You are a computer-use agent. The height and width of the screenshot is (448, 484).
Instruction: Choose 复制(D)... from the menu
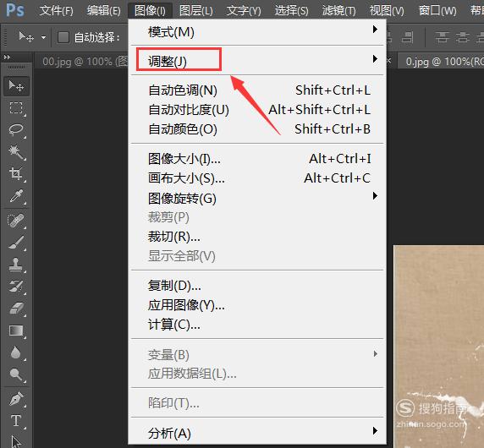(257, 286)
